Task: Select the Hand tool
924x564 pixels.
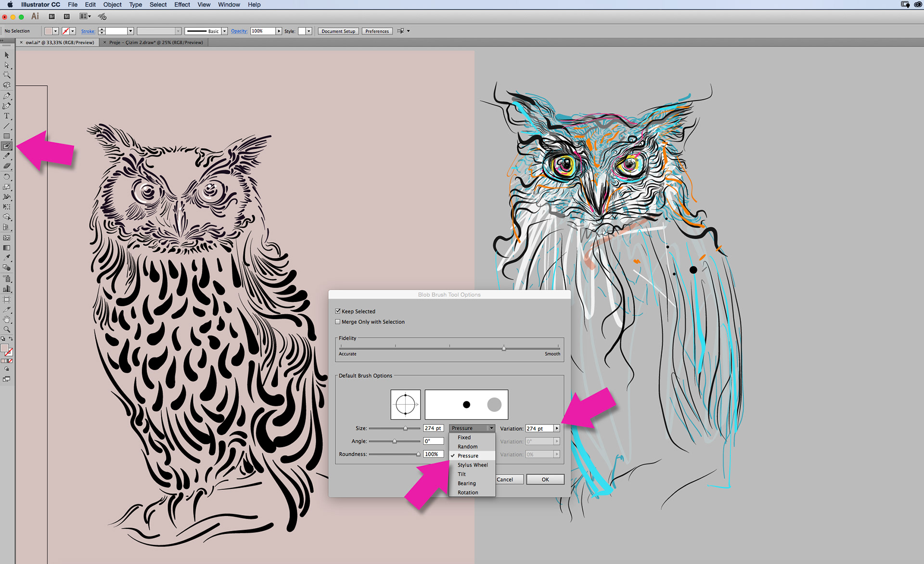Action: point(7,320)
